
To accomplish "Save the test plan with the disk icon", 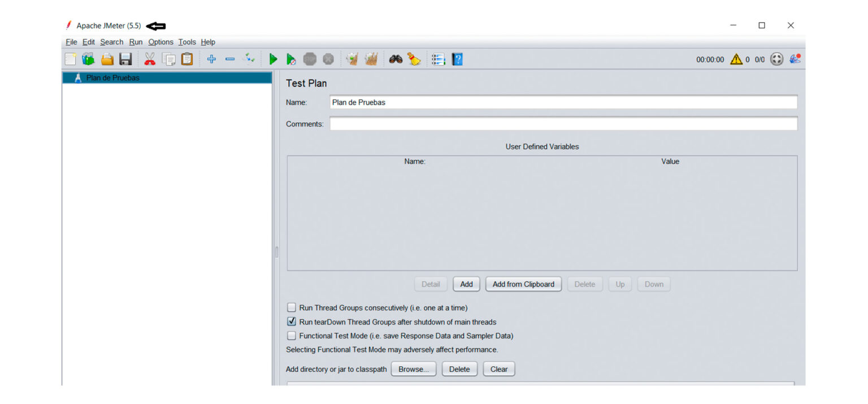I will point(125,59).
